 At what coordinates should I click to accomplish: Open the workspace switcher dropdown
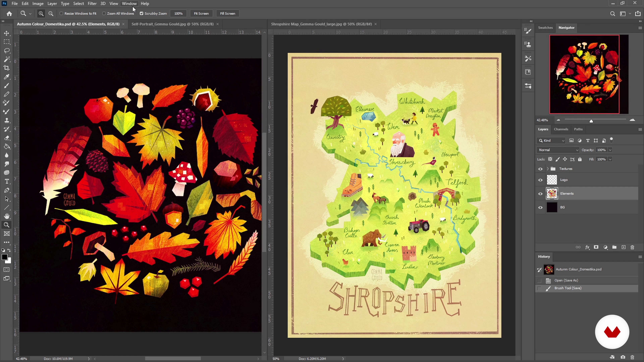coord(630,14)
